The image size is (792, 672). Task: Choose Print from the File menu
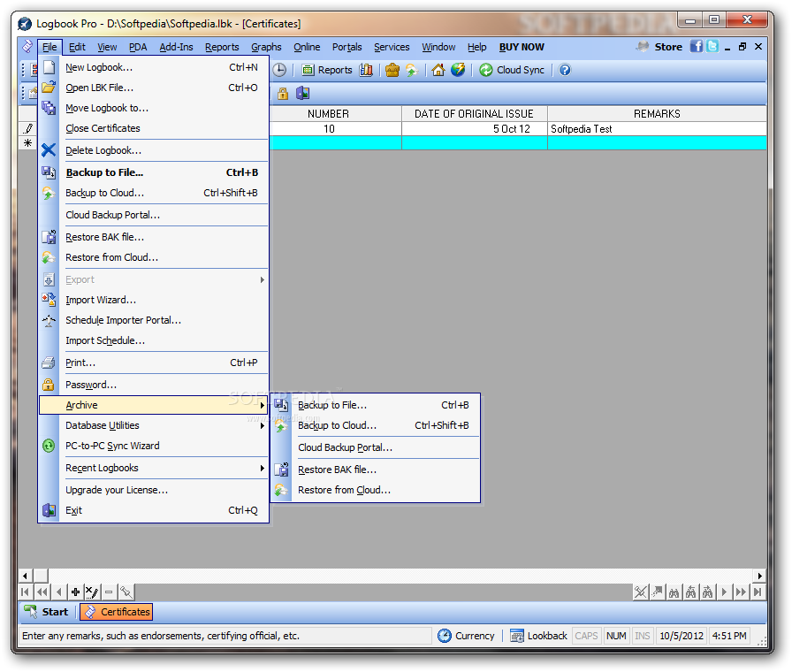point(153,363)
